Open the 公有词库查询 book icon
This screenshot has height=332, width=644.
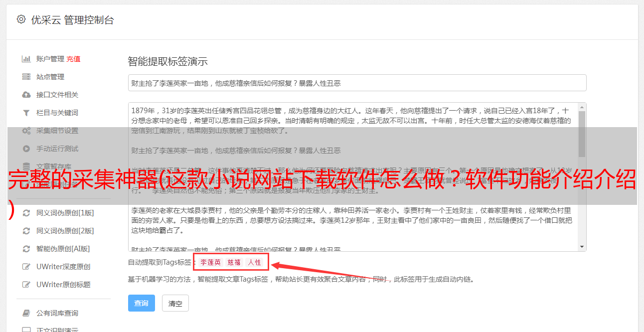point(26,313)
